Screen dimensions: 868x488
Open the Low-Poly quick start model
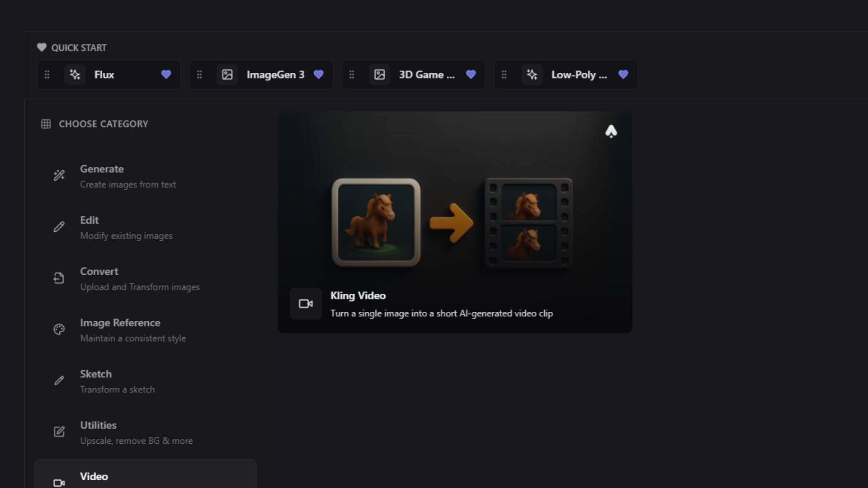pyautogui.click(x=566, y=75)
